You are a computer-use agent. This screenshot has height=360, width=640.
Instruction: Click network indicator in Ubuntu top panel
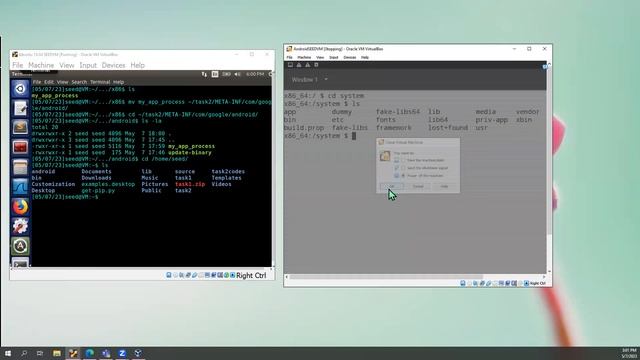click(x=204, y=74)
